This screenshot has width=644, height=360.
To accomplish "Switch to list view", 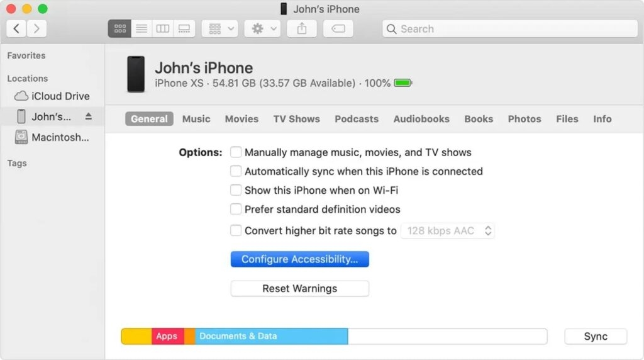I will (x=142, y=28).
